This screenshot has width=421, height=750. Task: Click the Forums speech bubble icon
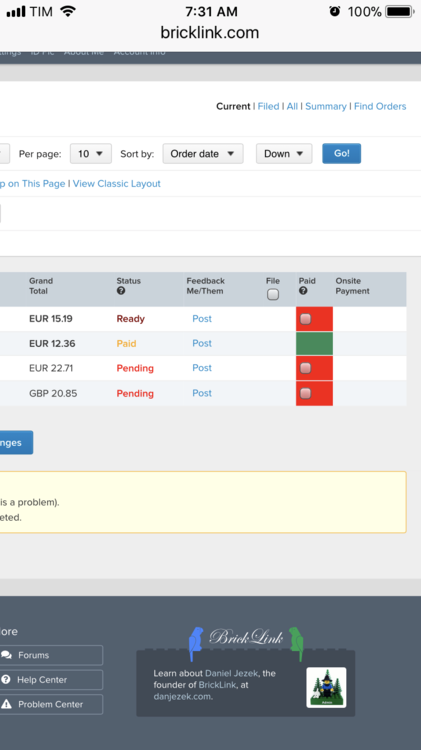(x=7, y=655)
